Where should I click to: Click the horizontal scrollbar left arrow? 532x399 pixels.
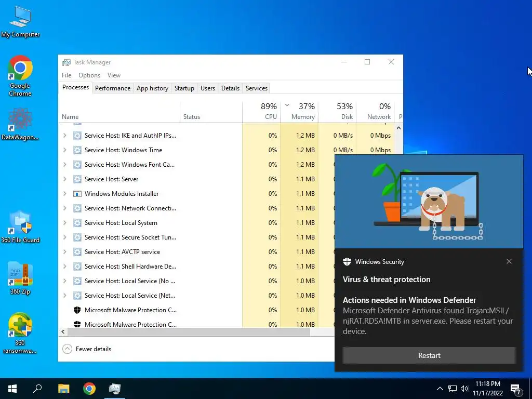pyautogui.click(x=63, y=332)
